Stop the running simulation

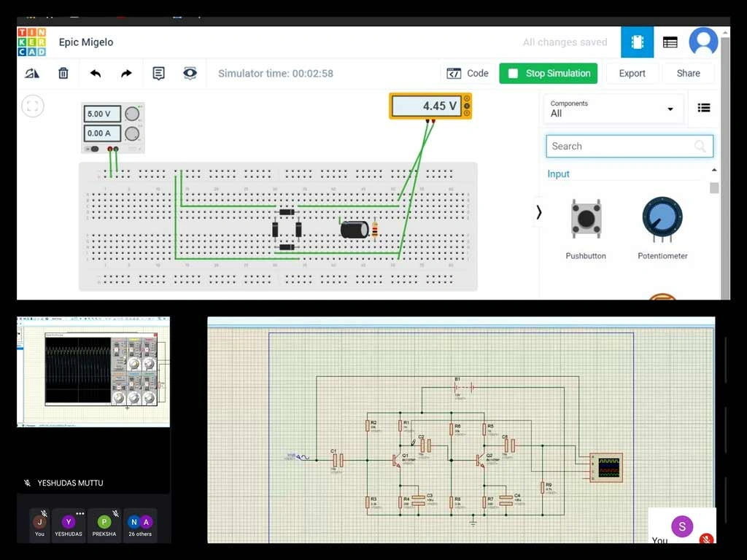point(549,74)
